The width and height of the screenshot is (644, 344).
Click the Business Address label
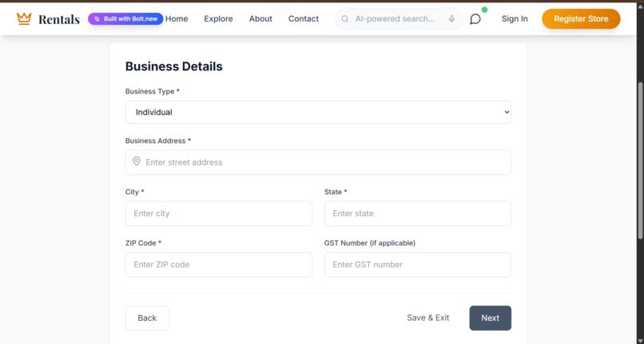pyautogui.click(x=158, y=141)
